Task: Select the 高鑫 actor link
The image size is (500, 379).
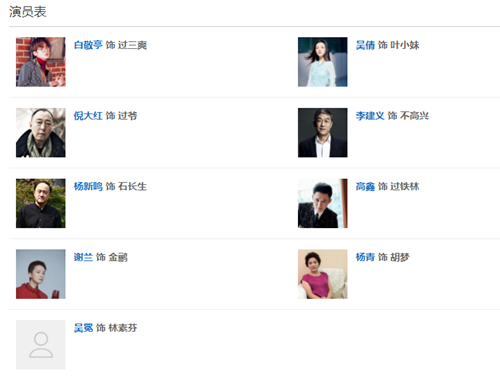Action: [365, 186]
